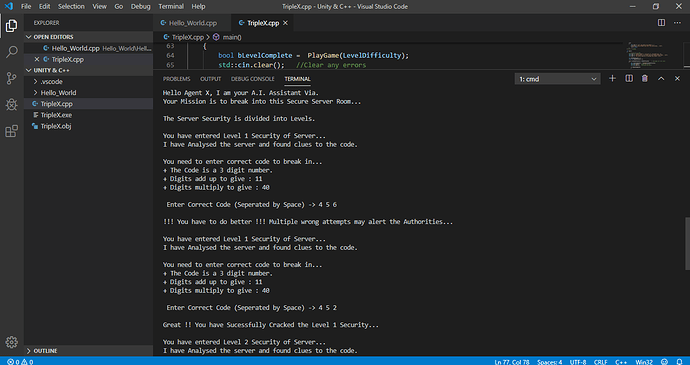Change language mode via C++ status item
The image size is (690, 365).
tap(621, 362)
